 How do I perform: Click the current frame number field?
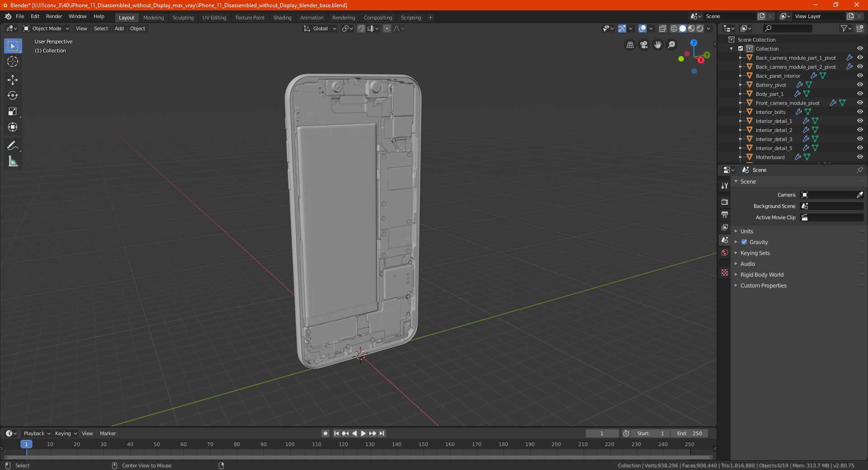pyautogui.click(x=602, y=433)
